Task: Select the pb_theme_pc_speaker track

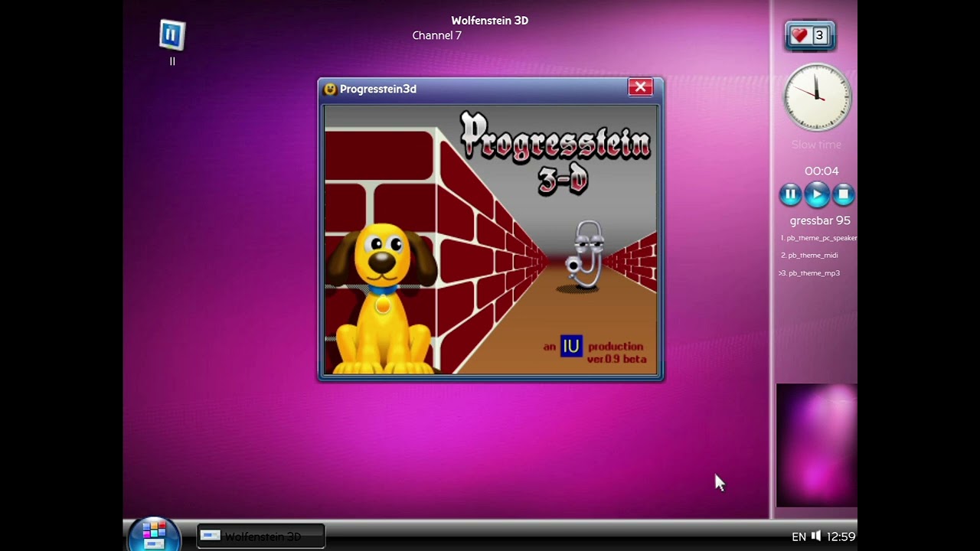Action: tap(818, 238)
